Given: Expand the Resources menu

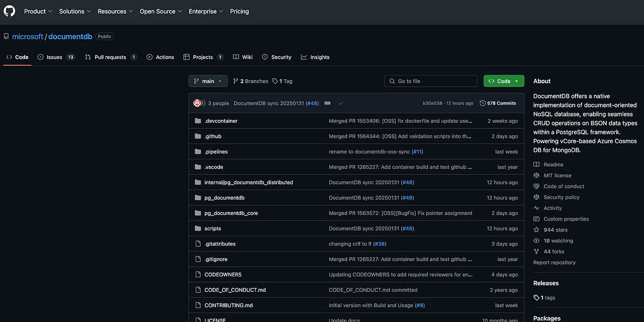Looking at the screenshot, I should point(115,11).
